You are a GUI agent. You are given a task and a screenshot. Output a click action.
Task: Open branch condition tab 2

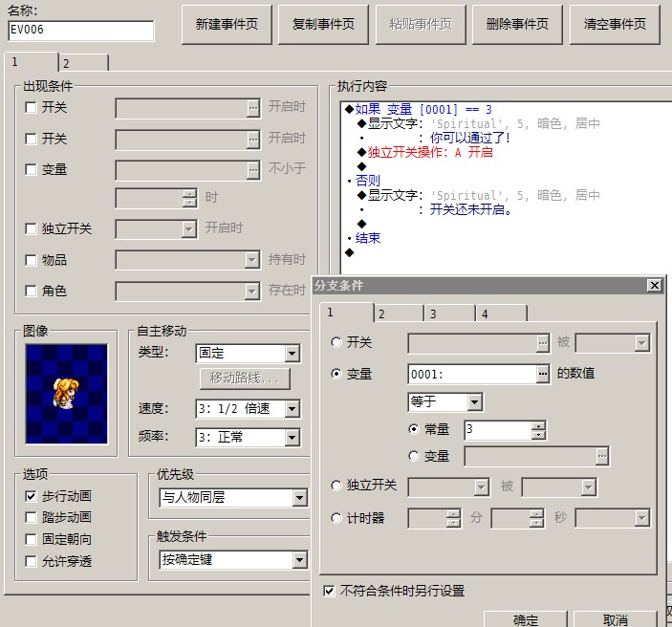[x=399, y=313]
